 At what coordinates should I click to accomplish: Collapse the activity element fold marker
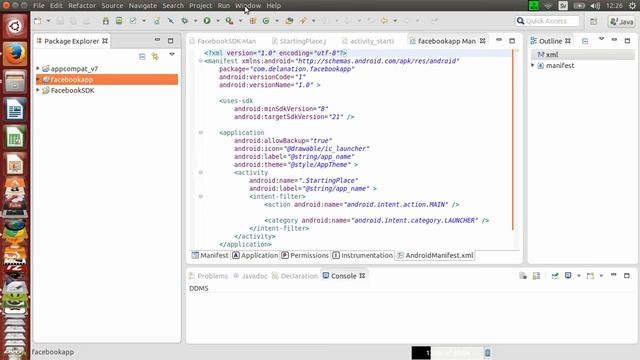tap(200, 173)
